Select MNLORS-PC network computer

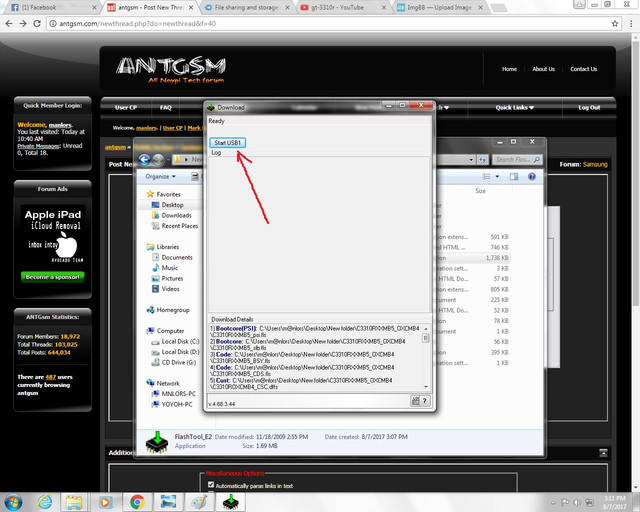point(178,394)
